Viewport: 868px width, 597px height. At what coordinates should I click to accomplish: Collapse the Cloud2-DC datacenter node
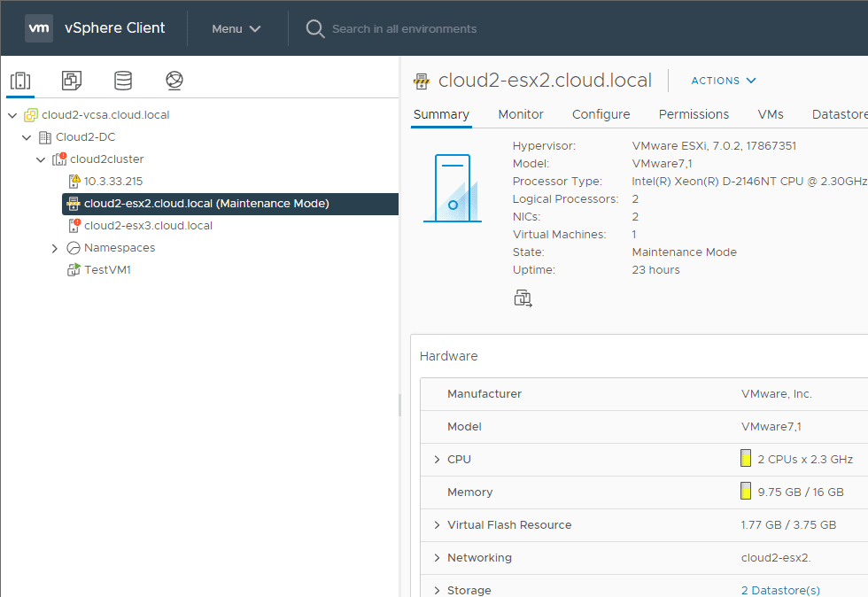pyautogui.click(x=27, y=137)
